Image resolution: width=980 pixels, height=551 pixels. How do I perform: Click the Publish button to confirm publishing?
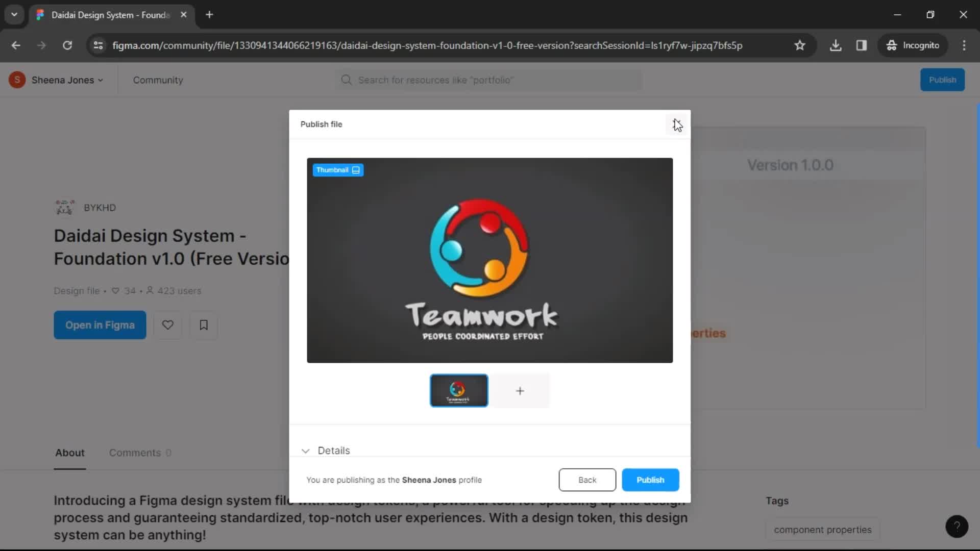650,480
